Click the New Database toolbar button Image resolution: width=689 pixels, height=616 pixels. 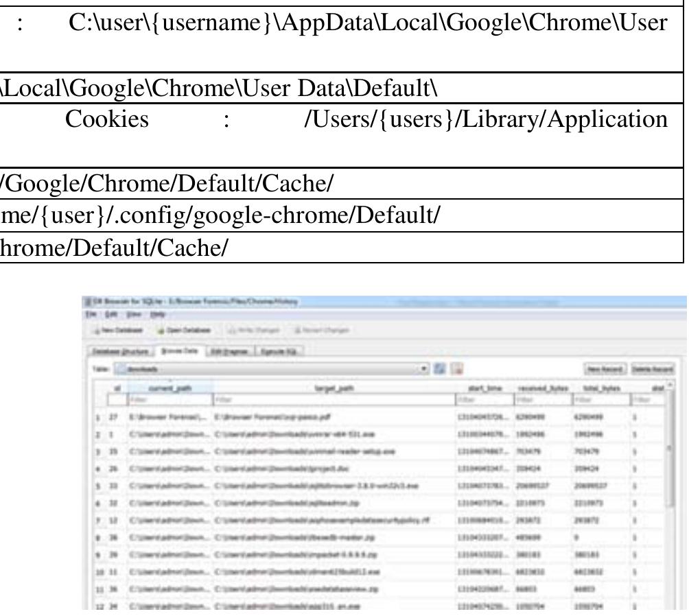coord(118,331)
